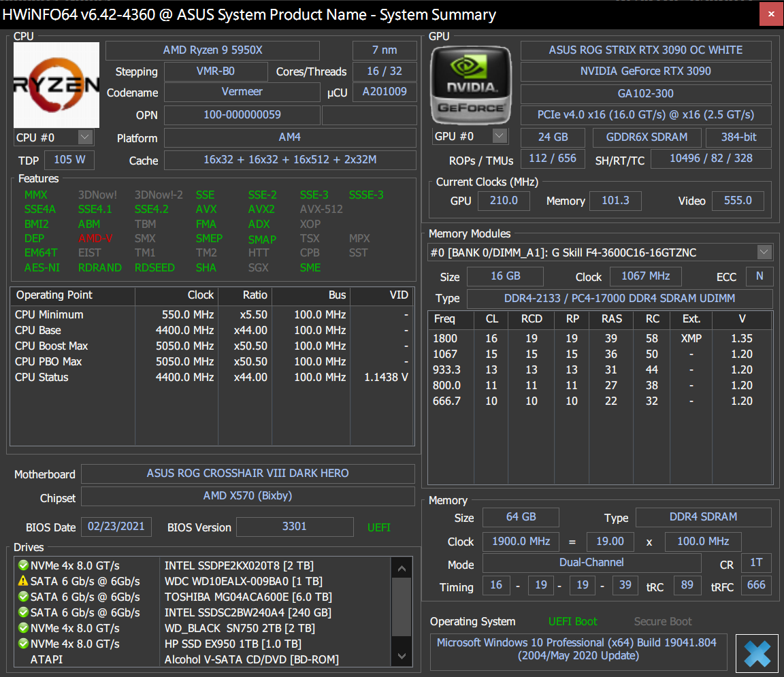This screenshot has height=677, width=784.
Task: Select the CPU Boost Max row
Action: point(212,346)
